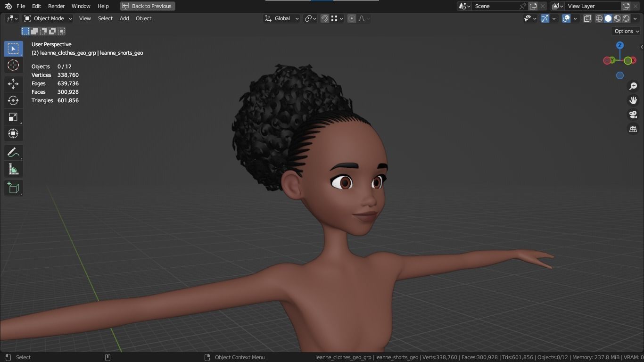Open the viewport Object menu
The image size is (644, 362).
pyautogui.click(x=143, y=18)
